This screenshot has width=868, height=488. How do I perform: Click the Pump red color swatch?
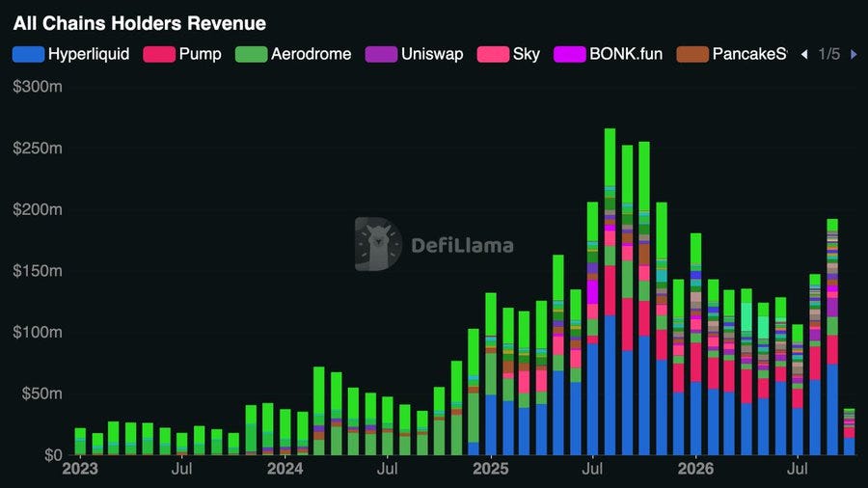(x=159, y=54)
